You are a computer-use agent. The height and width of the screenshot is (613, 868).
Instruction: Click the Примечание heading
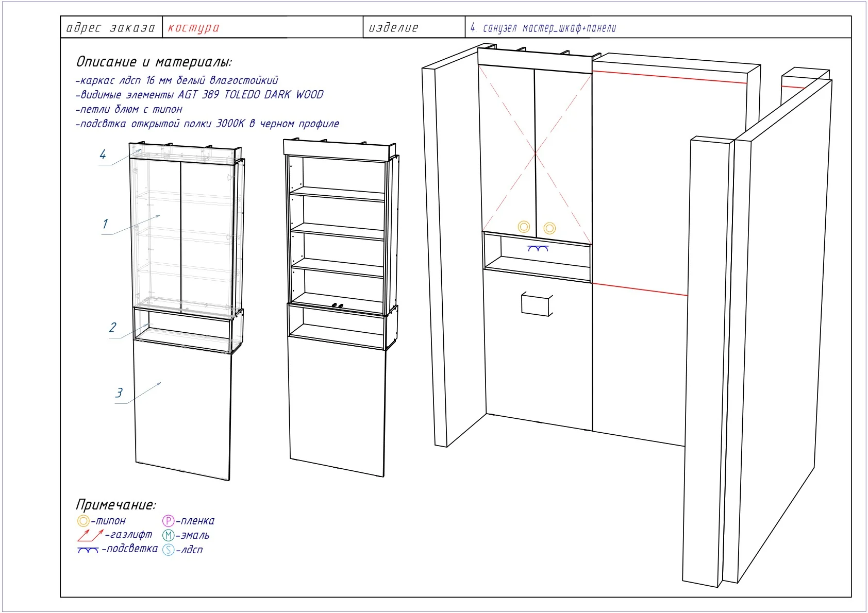115,504
